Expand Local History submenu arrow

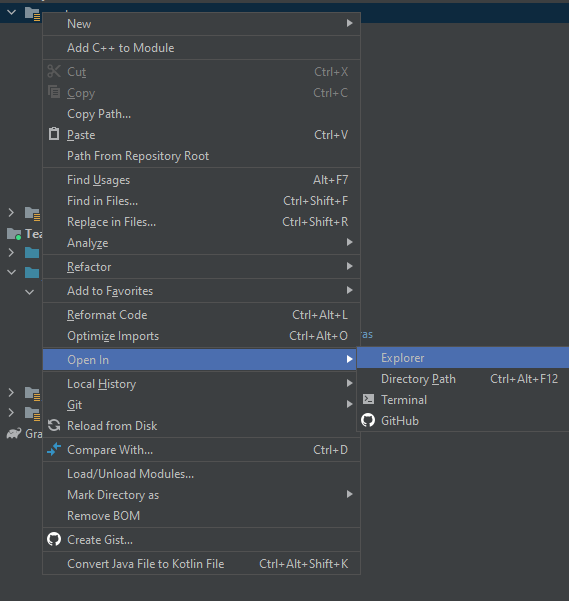pos(349,383)
